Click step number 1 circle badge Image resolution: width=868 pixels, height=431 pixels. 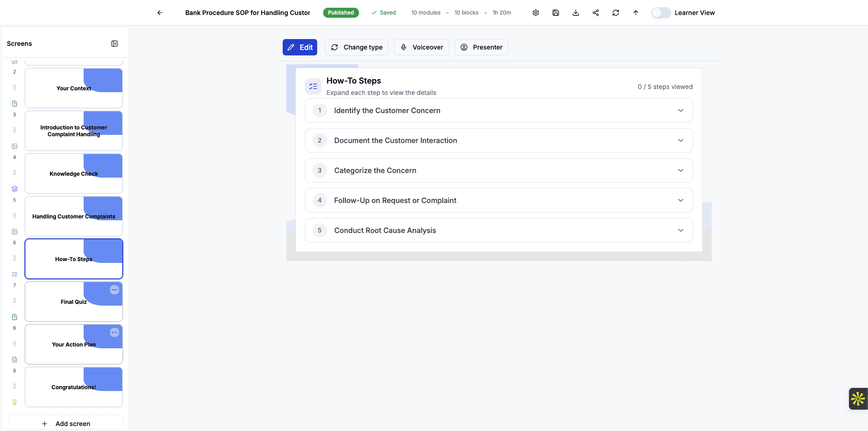319,110
